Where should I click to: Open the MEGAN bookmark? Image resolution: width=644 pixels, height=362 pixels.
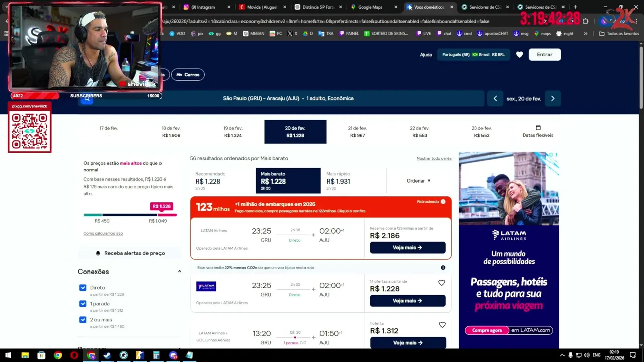[x=253, y=34]
